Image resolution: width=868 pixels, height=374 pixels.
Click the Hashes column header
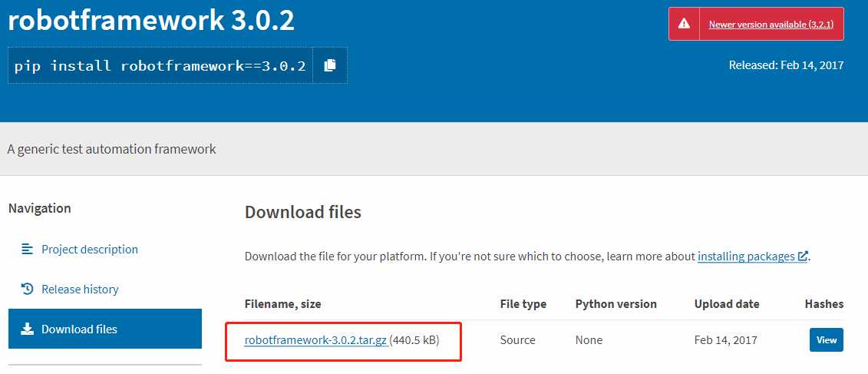(824, 303)
